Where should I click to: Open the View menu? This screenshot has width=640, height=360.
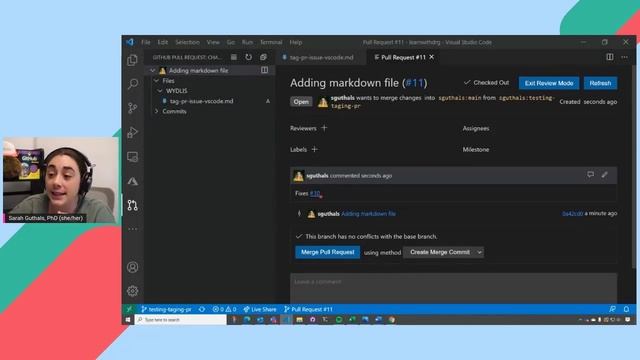(213, 42)
